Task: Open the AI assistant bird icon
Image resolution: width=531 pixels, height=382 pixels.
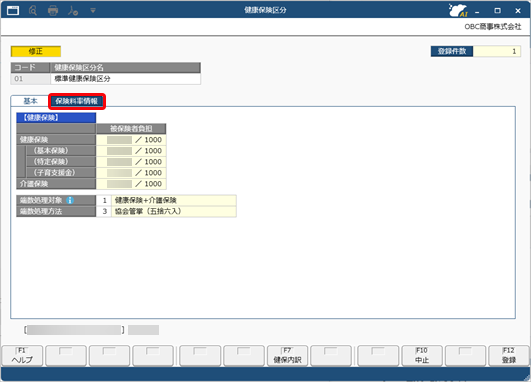Action: [458, 10]
